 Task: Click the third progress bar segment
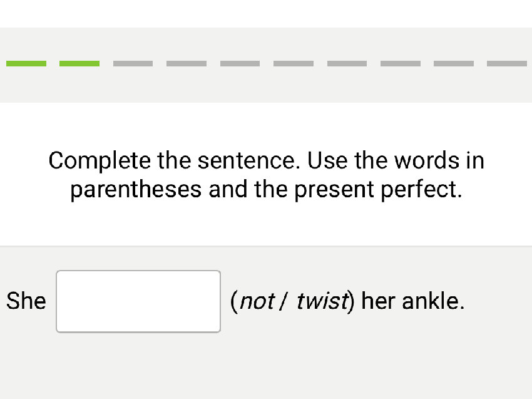click(133, 63)
